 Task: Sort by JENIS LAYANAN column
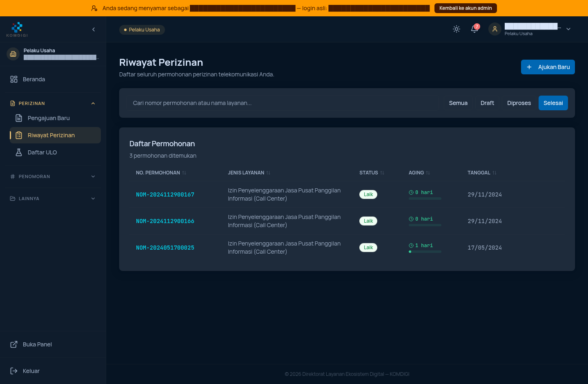tap(249, 173)
